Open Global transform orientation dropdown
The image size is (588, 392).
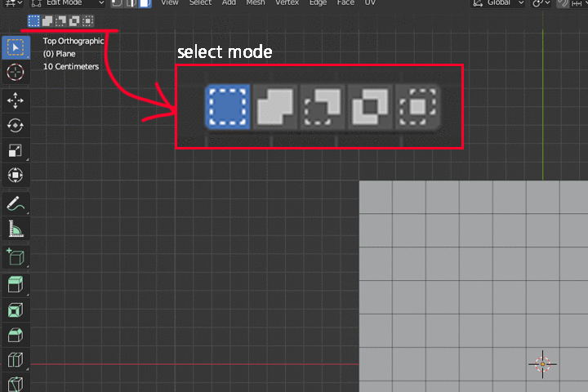(499, 3)
